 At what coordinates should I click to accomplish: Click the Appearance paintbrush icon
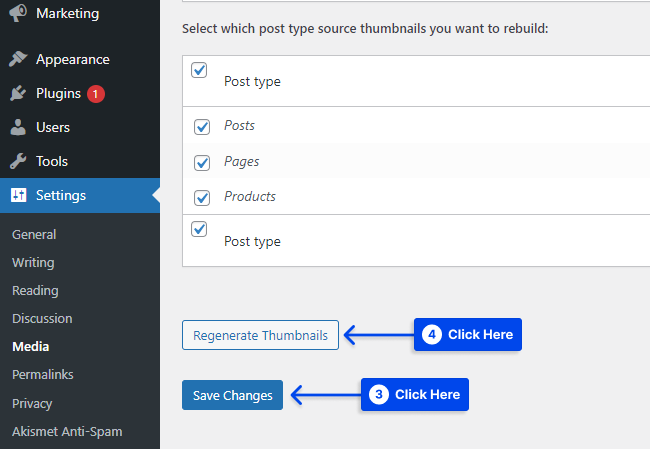click(x=18, y=59)
